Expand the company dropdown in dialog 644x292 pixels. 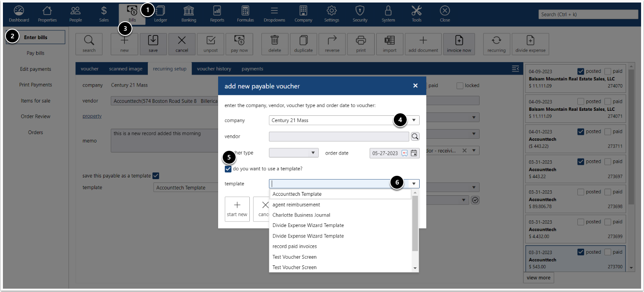point(414,120)
